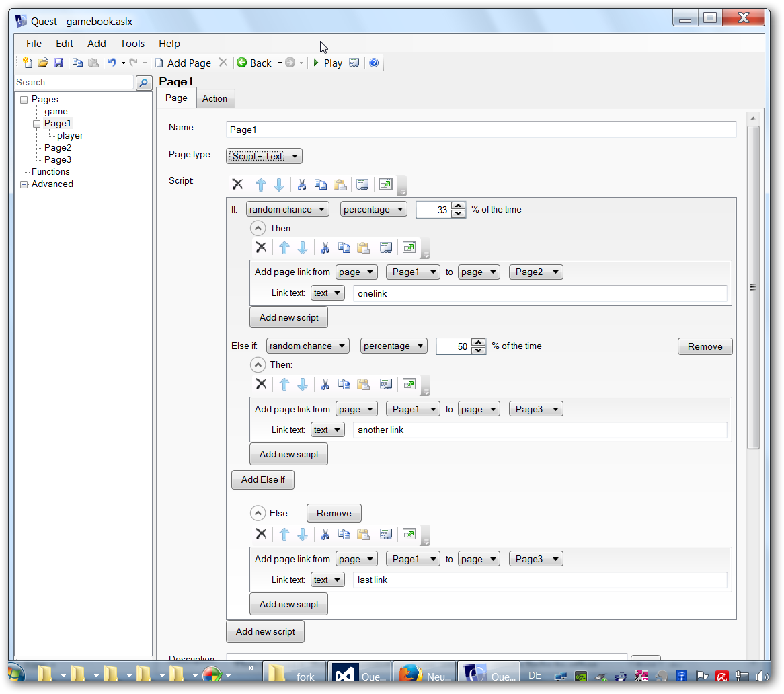
Task: Open If random chance dropdown
Action: [x=288, y=209]
